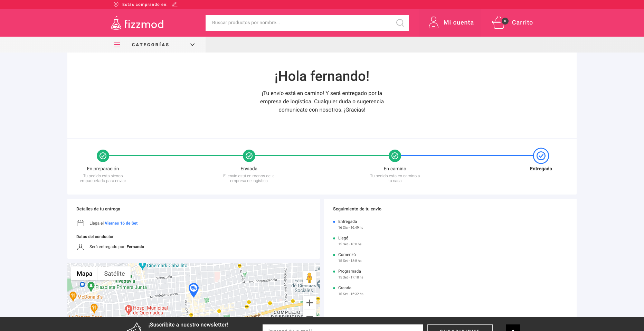644x331 pixels.
Task: Click the Detalles de tu entrega heading
Action: pyautogui.click(x=98, y=209)
